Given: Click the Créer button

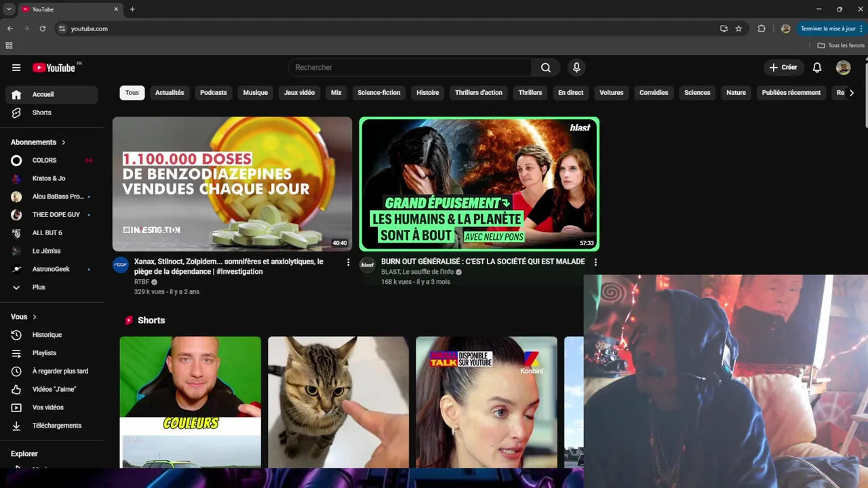Looking at the screenshot, I should [783, 67].
